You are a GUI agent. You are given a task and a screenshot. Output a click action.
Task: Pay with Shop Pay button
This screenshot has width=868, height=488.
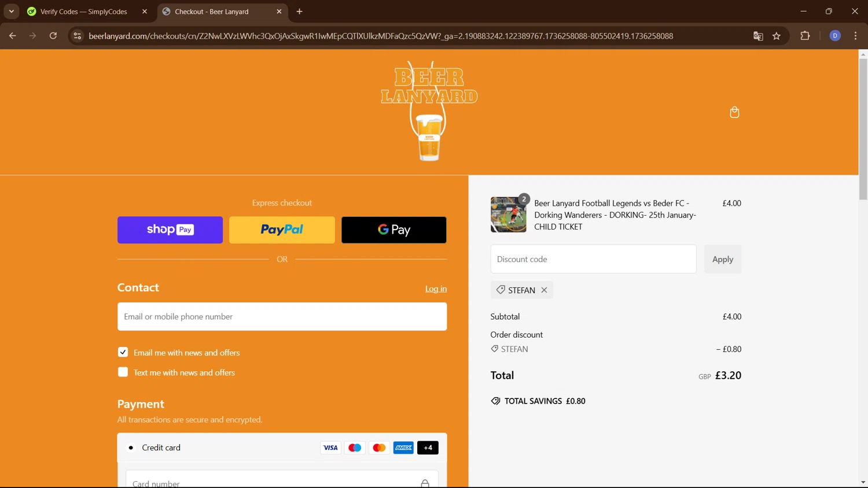click(170, 230)
